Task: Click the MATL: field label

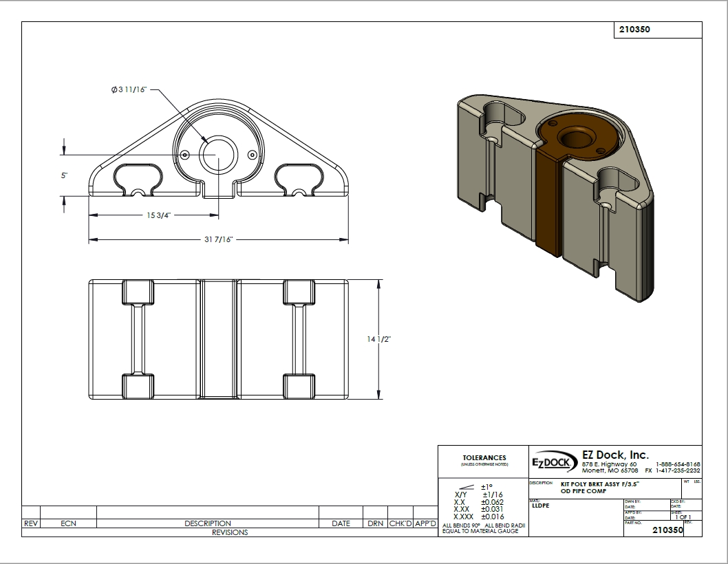Action: (x=535, y=501)
